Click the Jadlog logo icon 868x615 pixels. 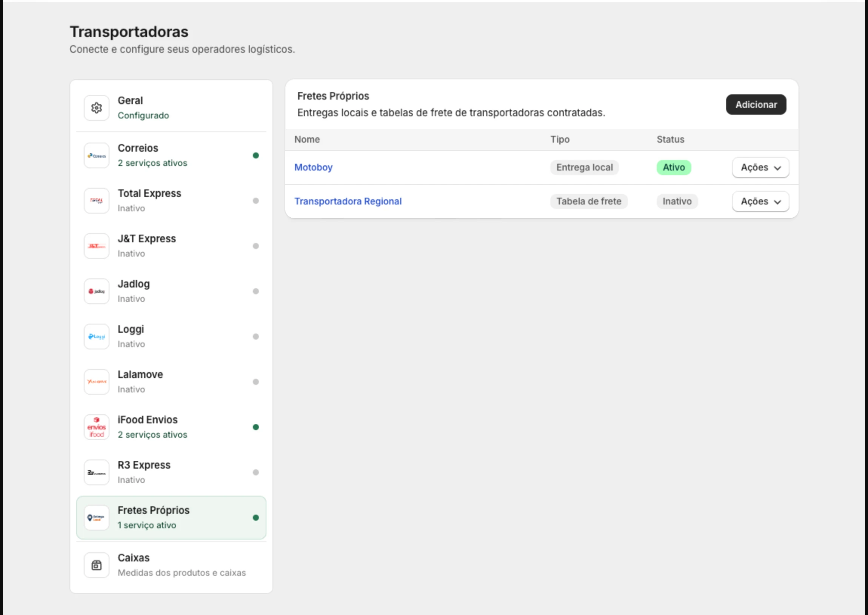pos(97,291)
